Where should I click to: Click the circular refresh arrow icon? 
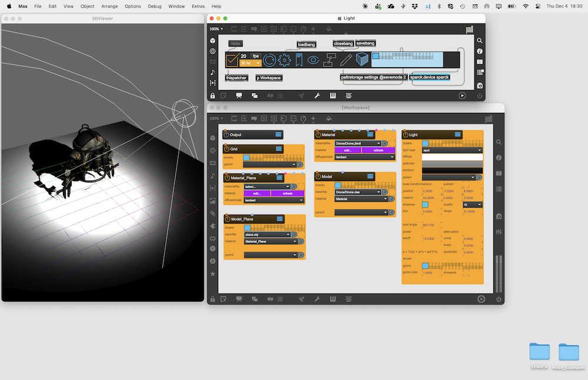269,59
